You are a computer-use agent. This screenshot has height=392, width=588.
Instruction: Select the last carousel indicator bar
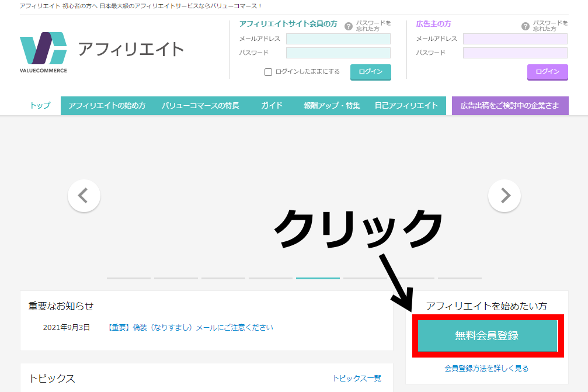coord(460,278)
